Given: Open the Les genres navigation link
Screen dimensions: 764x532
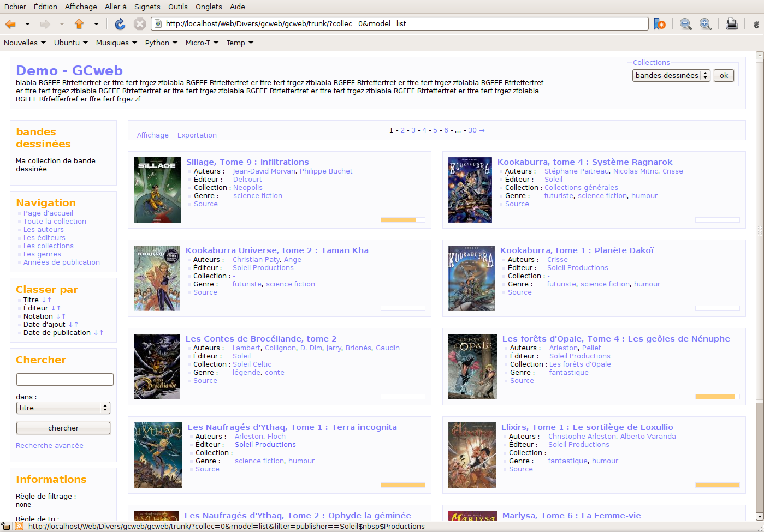Looking at the screenshot, I should pyautogui.click(x=42, y=254).
